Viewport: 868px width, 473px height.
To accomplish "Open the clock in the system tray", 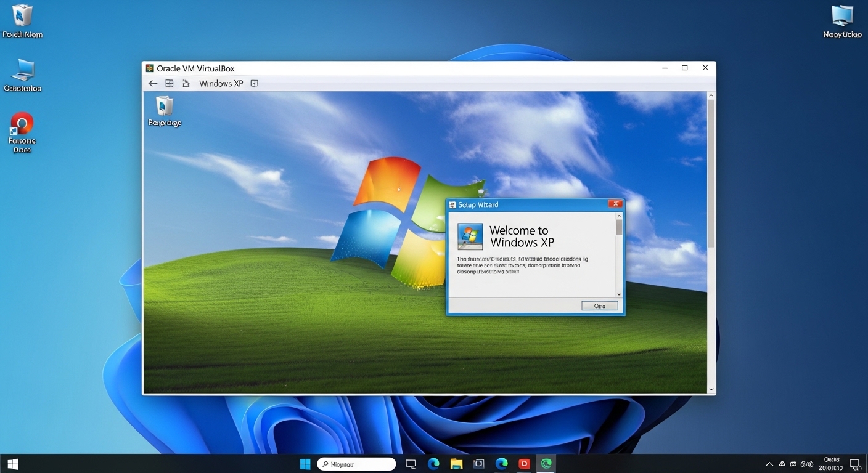I will [830, 463].
